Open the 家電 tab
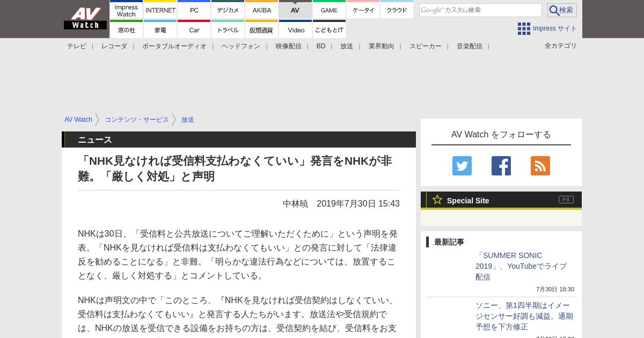 tap(160, 30)
